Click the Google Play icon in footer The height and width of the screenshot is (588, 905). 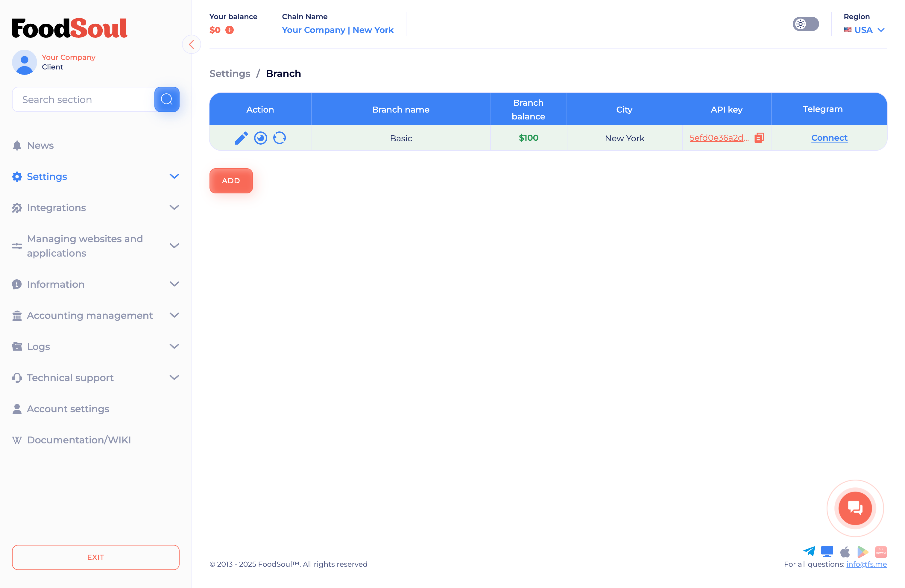point(863,551)
